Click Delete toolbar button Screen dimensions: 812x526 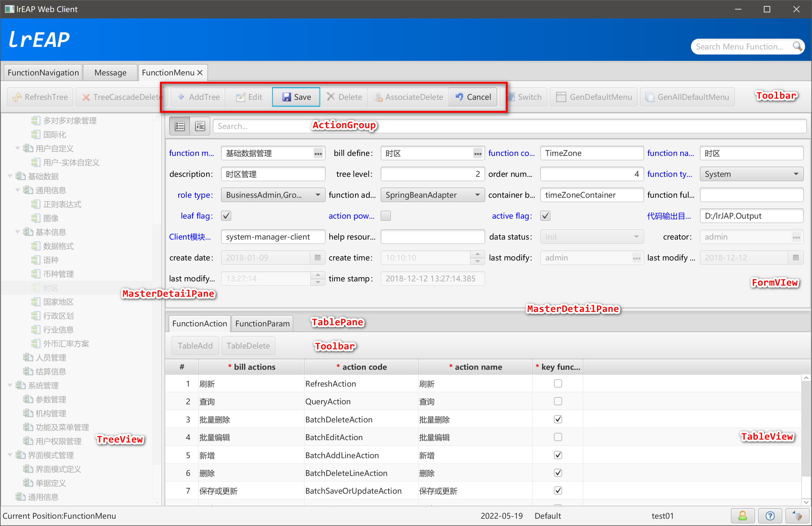click(344, 97)
